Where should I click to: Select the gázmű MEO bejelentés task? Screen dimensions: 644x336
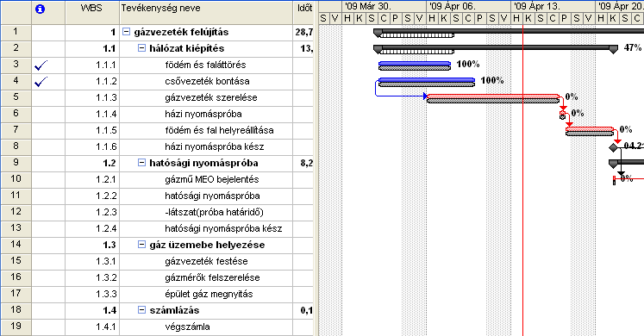(212, 179)
